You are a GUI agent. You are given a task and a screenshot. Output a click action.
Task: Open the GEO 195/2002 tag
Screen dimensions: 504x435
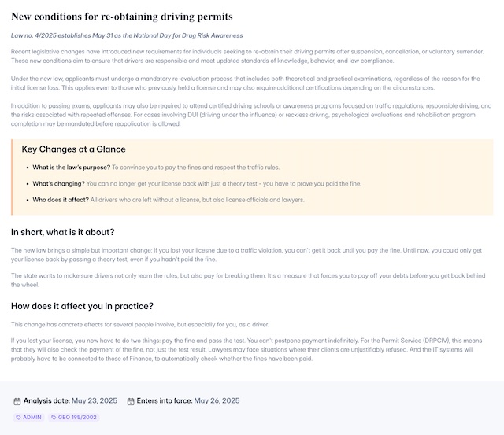pos(74,418)
